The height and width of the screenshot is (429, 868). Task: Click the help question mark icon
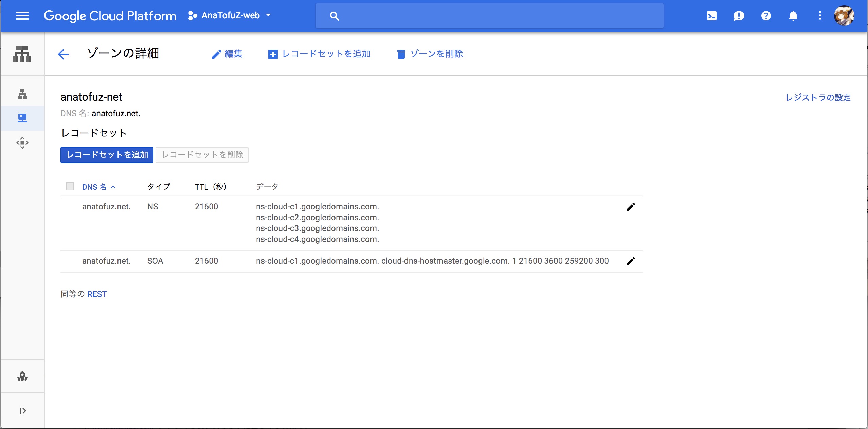point(766,16)
